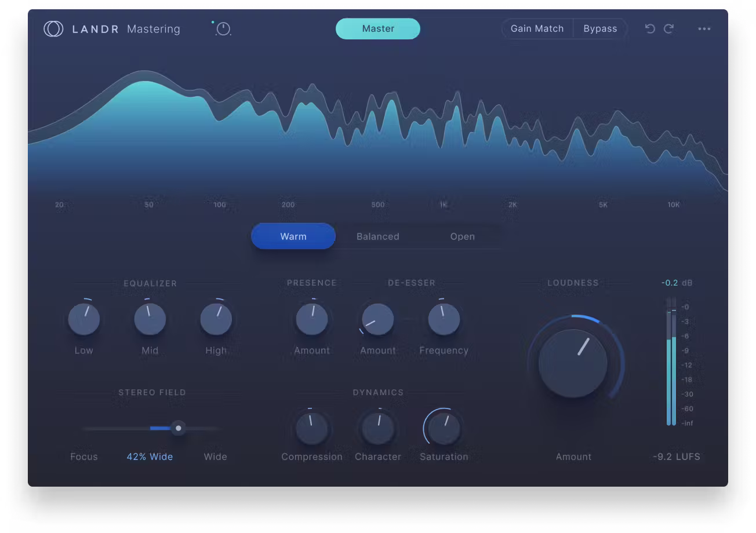Click the stereo field slider handle
756x533 pixels.
[179, 428]
